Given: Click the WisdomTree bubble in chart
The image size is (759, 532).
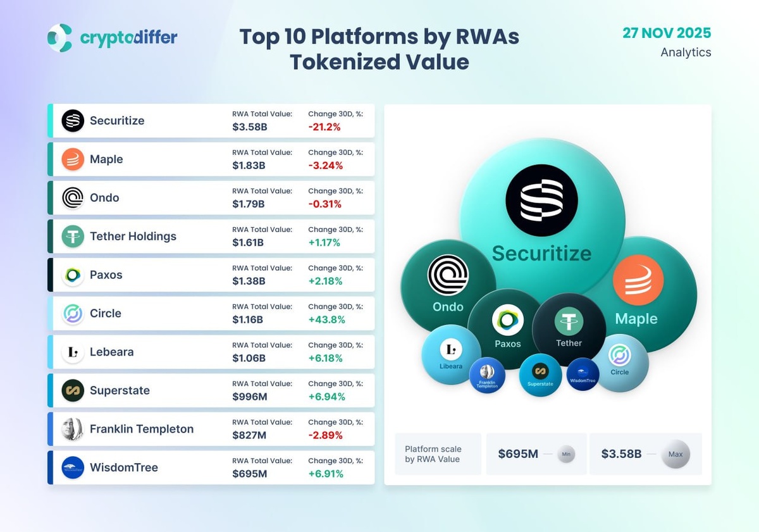Looking at the screenshot, I should 583,374.
